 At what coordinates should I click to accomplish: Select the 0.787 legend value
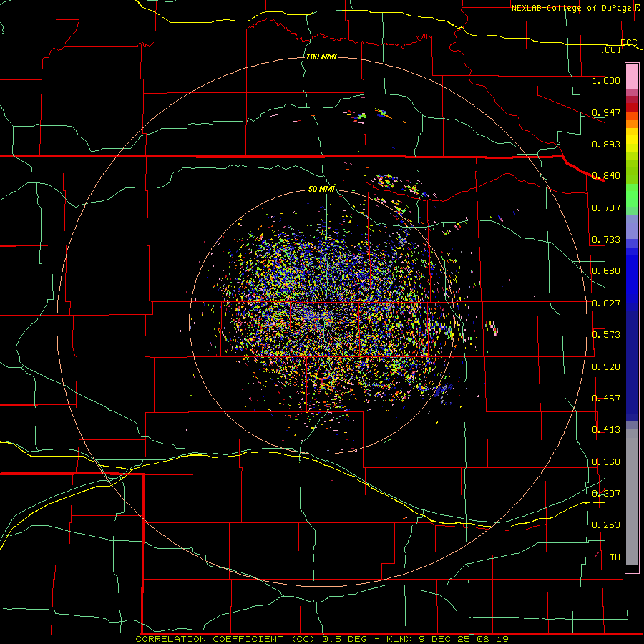click(606, 208)
